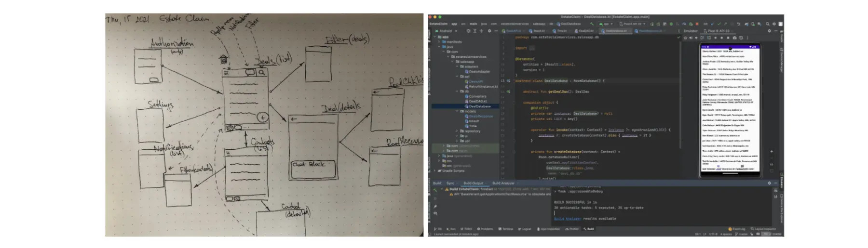Click the red Stop button in main toolbar
868x248 pixels.
click(x=697, y=24)
